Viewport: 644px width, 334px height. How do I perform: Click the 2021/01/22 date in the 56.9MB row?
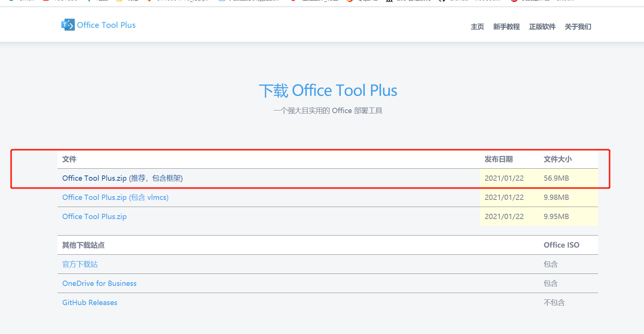[x=504, y=178]
